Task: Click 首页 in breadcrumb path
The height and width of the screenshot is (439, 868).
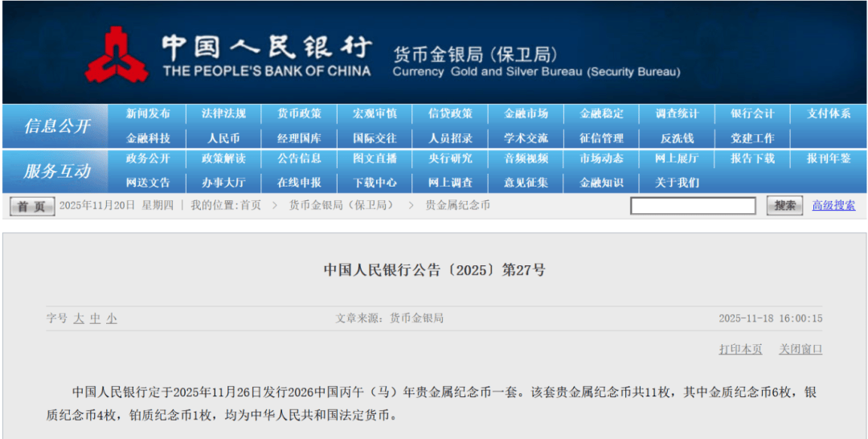Action: (251, 205)
